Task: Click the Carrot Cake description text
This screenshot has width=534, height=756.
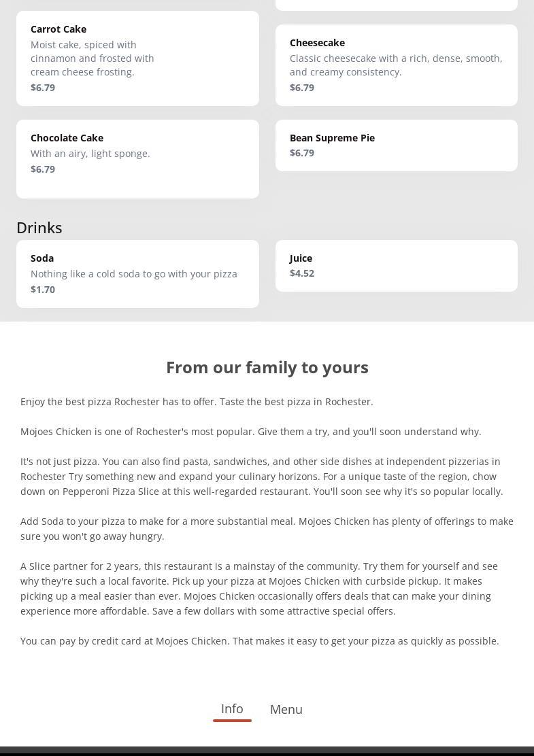Action: tap(93, 58)
